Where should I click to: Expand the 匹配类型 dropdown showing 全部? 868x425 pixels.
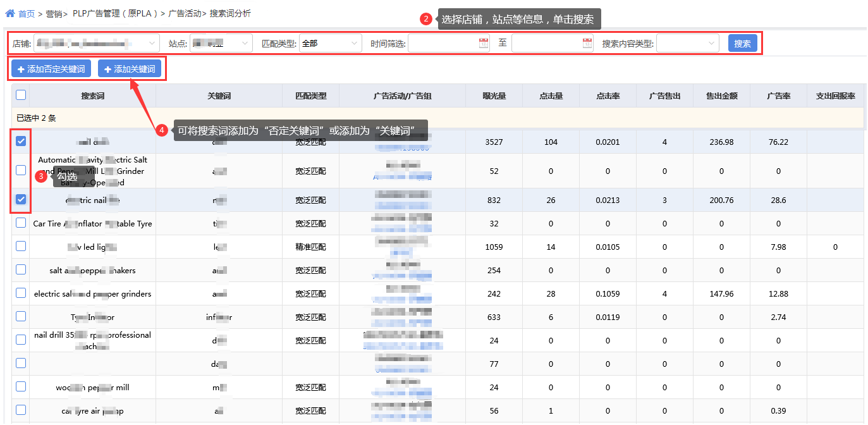(x=330, y=43)
